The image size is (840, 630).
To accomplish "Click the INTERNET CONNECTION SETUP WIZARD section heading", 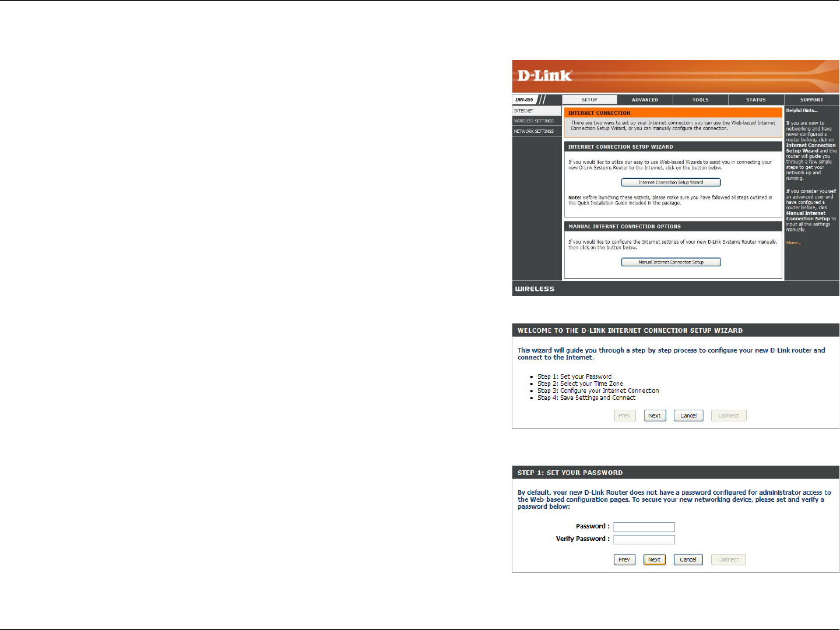I will pyautogui.click(x=621, y=147).
